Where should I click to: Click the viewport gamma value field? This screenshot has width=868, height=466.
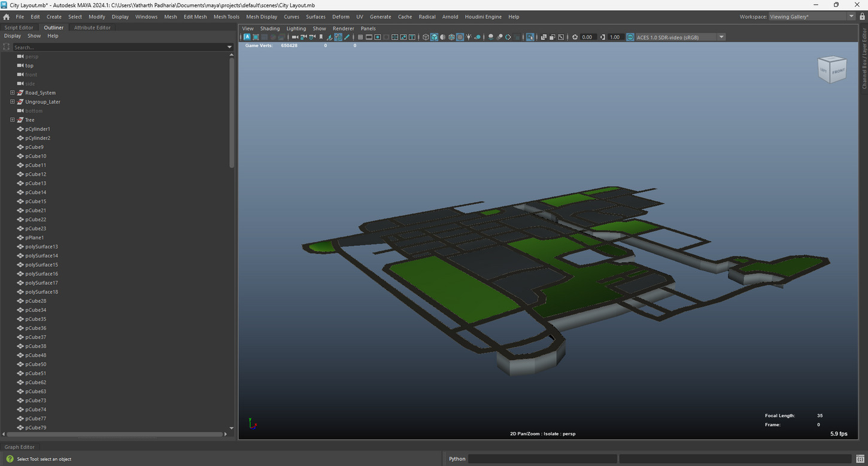(615, 37)
